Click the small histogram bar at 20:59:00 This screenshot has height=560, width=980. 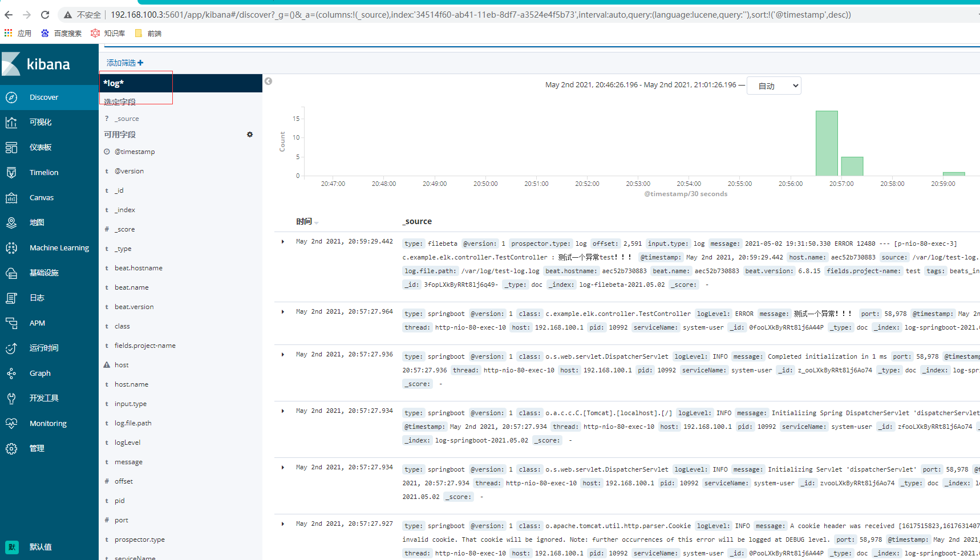[954, 174]
